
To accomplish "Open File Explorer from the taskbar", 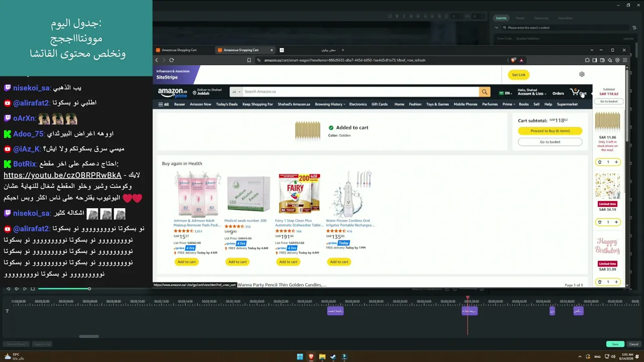I will click(322, 357).
